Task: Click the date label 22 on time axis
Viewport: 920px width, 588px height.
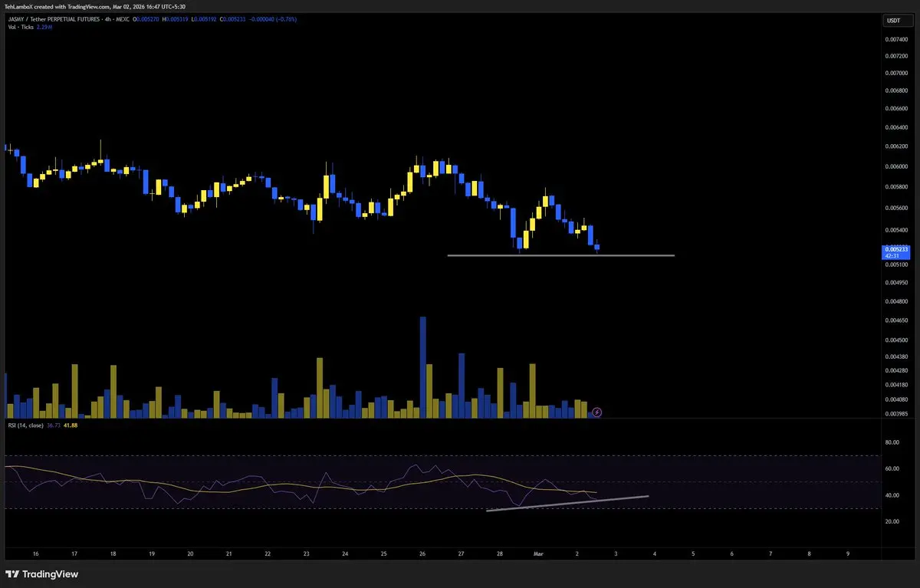Action: (x=268, y=554)
